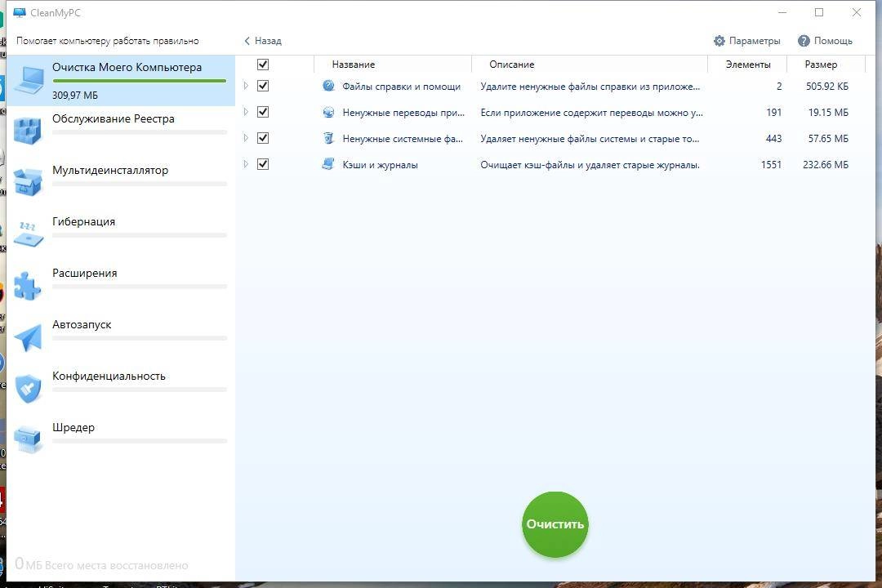
Task: Click the Конфиденциальность shield icon
Action: (28, 389)
